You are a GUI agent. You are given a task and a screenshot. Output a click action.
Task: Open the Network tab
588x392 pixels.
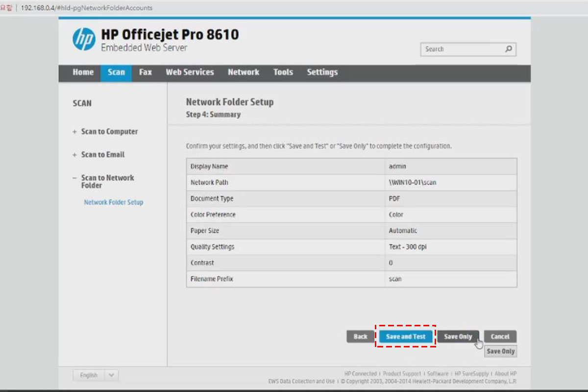244,73
